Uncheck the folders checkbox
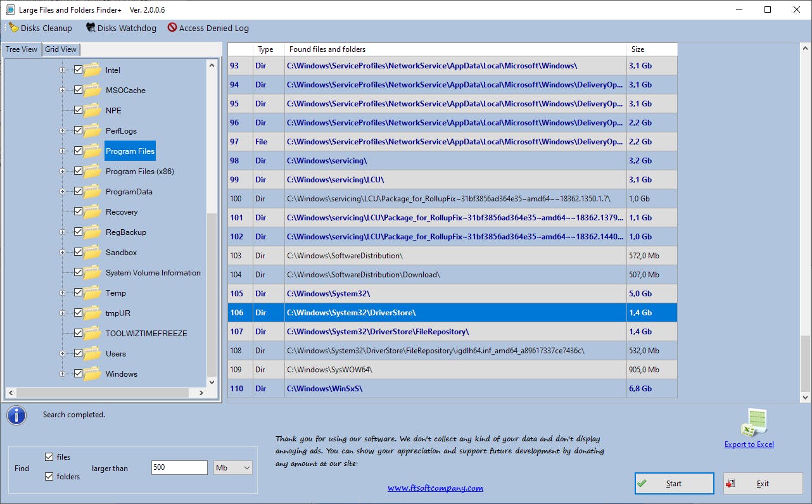 [49, 477]
